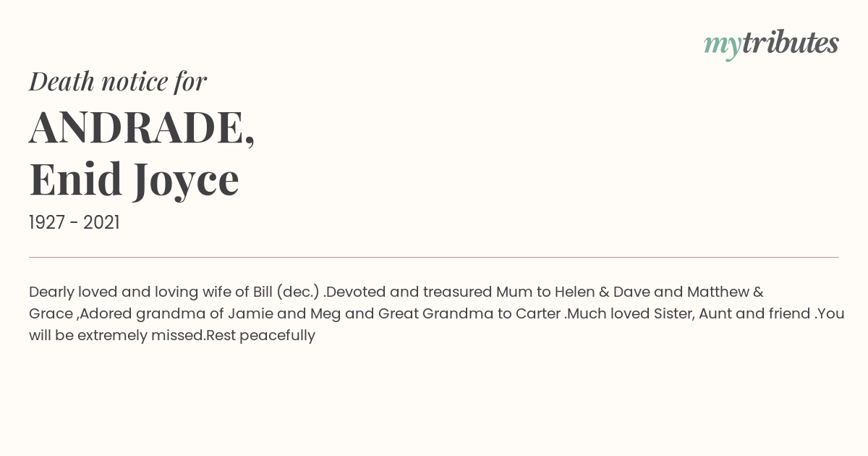Select the 'Death notice for' heading
Image resolution: width=868 pixels, height=456 pixels.
click(x=118, y=81)
